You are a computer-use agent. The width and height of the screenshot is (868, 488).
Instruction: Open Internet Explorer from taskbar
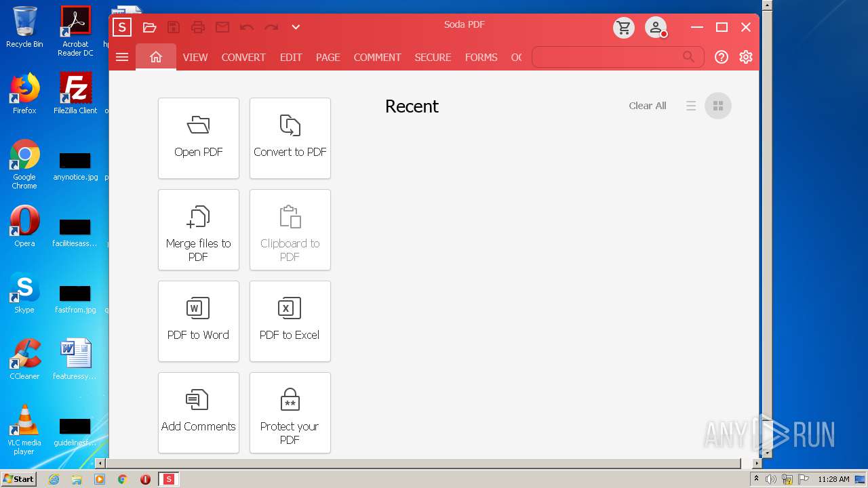pyautogui.click(x=54, y=479)
